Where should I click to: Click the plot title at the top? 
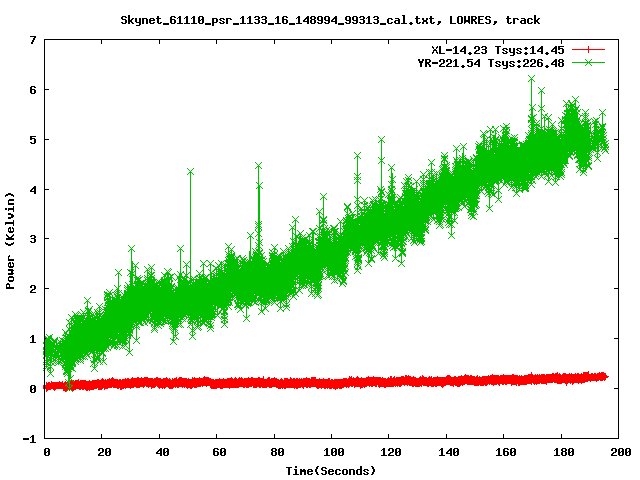330,19
